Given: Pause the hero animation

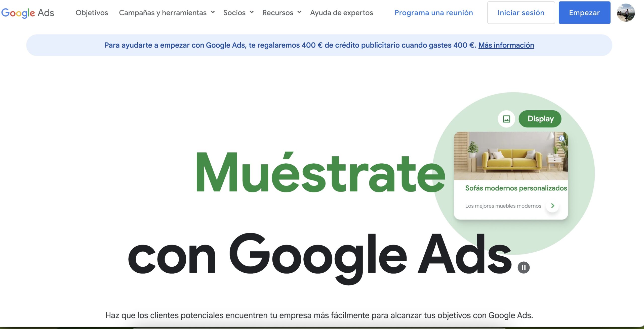Looking at the screenshot, I should (524, 267).
